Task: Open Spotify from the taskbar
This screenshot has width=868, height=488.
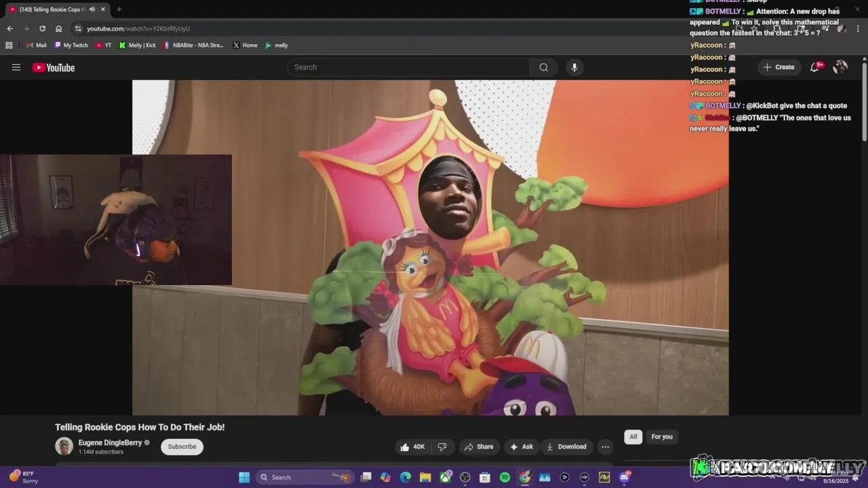Action: tap(505, 477)
